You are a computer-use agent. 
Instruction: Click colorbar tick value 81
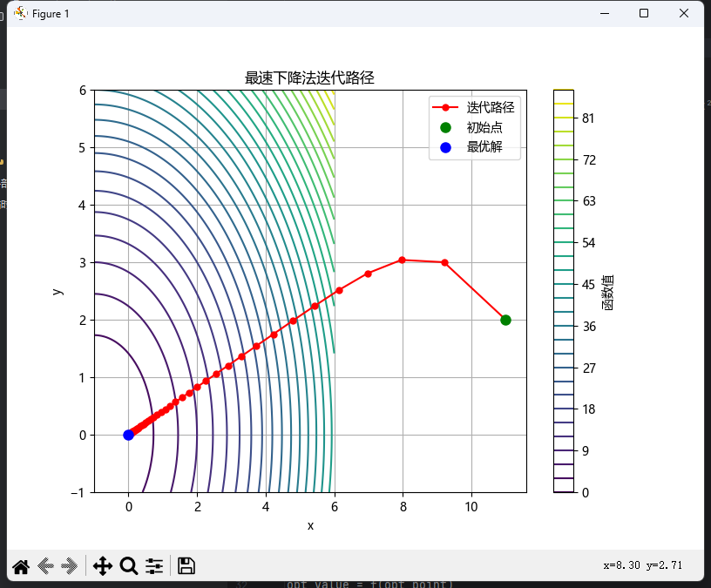click(x=588, y=118)
